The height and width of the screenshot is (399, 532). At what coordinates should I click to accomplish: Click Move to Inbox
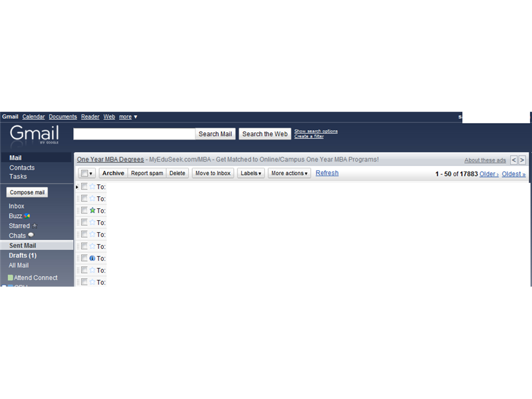click(x=213, y=173)
